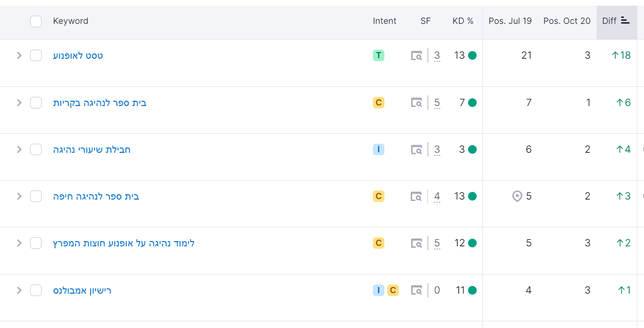Sort by Pos. Jul 19 column
644x328 pixels.
(510, 21)
